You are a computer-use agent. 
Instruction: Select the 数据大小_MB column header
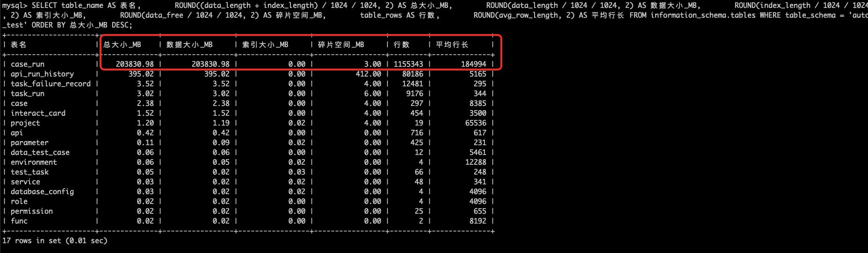click(189, 45)
